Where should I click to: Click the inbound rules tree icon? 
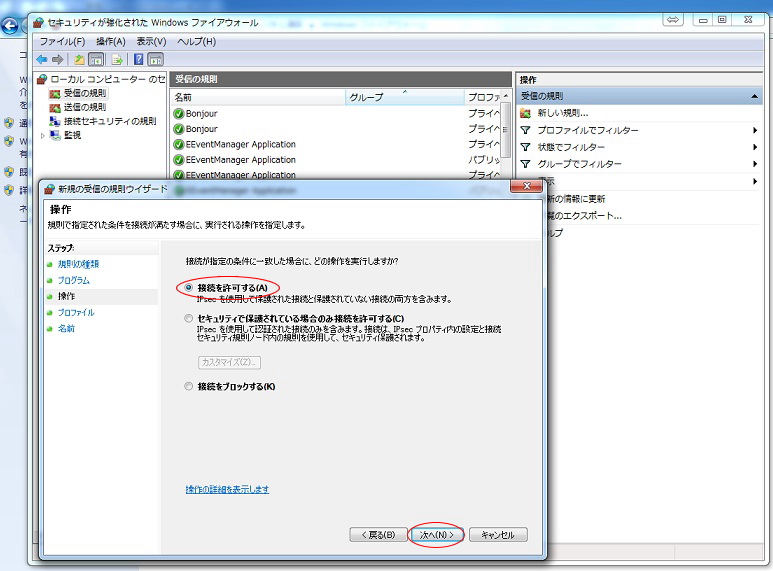pyautogui.click(x=55, y=93)
